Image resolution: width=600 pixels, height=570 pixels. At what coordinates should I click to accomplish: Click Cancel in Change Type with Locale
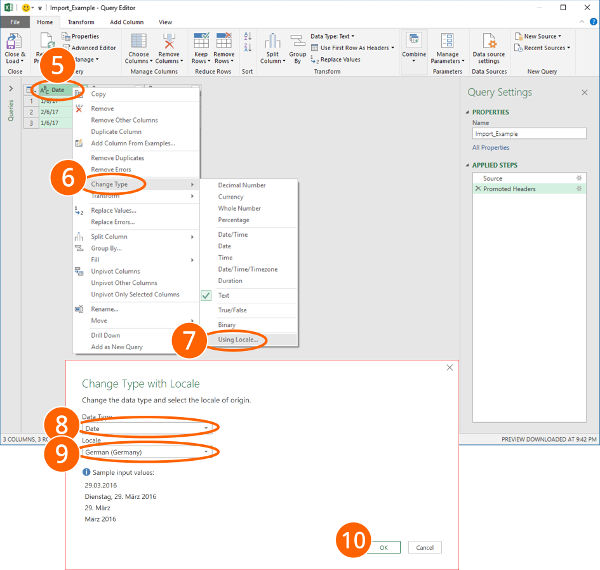(425, 547)
